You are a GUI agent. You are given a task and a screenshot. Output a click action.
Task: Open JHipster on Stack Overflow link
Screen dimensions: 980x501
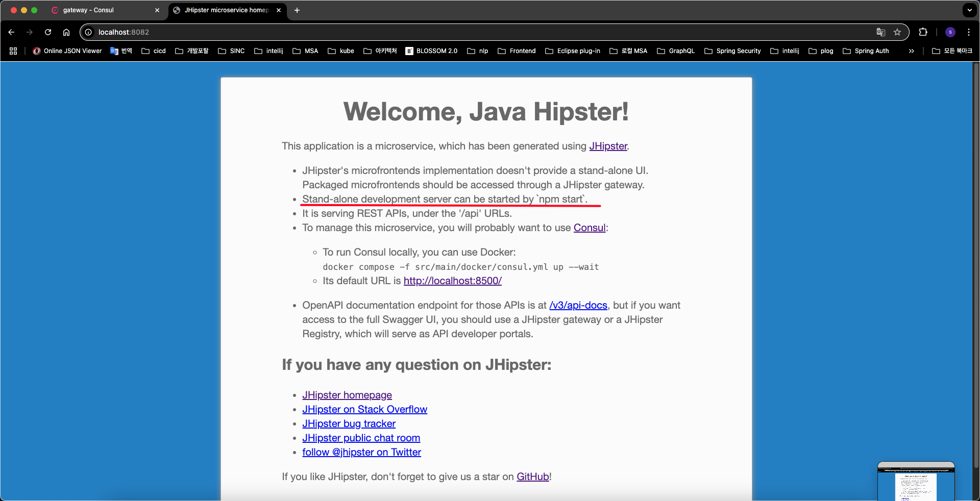tap(364, 409)
